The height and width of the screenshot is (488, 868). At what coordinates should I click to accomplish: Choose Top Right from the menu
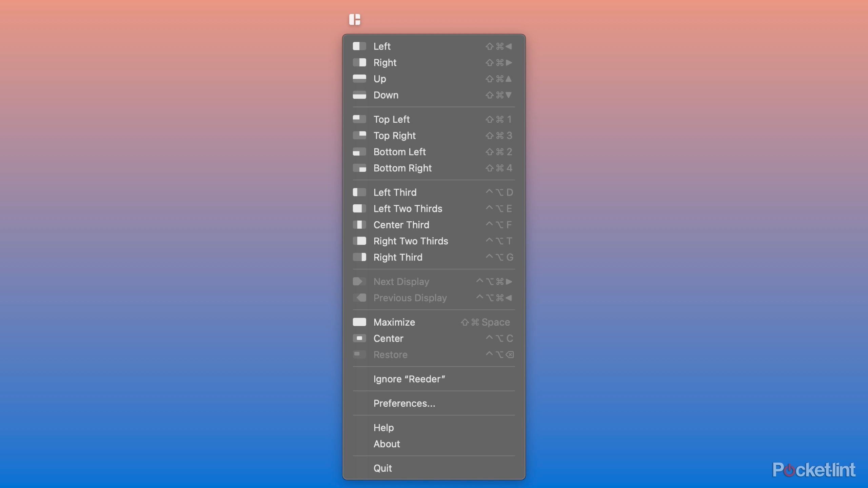point(395,136)
